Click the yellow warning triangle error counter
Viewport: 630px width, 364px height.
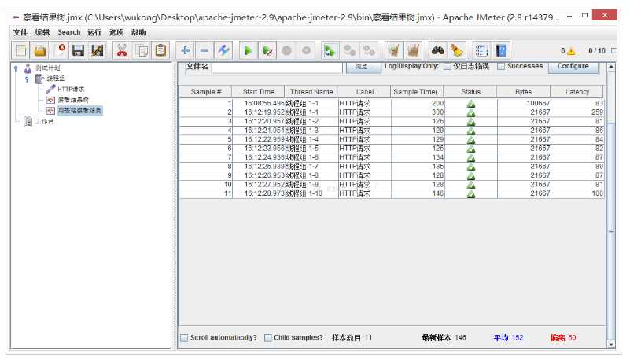pos(571,51)
